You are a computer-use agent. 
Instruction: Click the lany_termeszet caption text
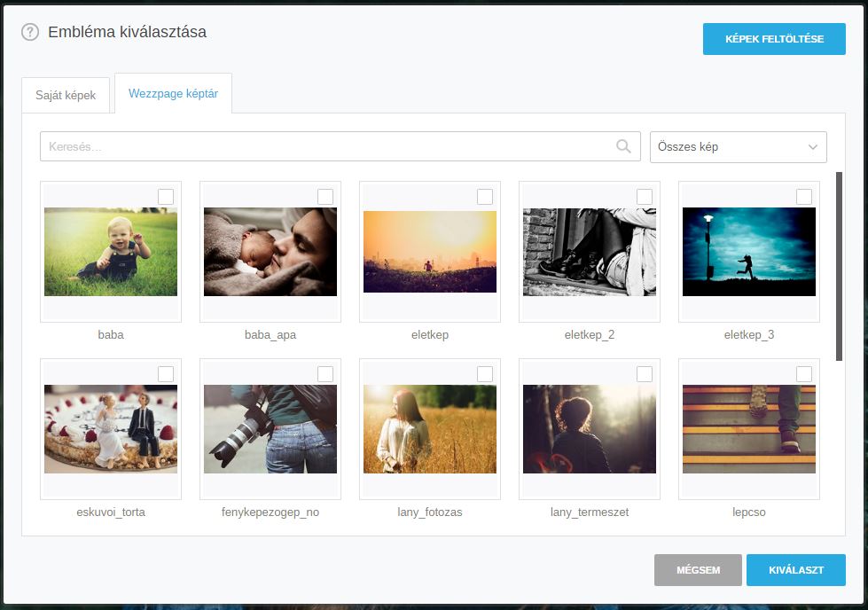coord(589,512)
